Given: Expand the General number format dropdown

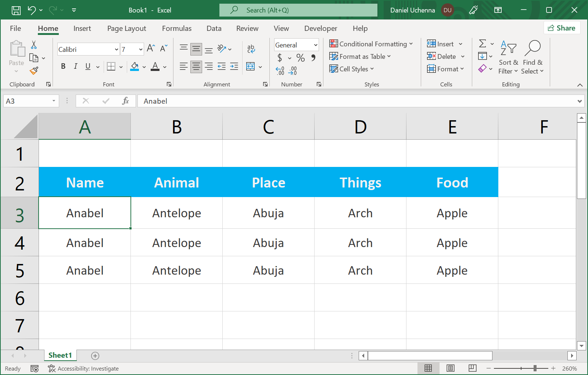Looking at the screenshot, I should click(315, 45).
